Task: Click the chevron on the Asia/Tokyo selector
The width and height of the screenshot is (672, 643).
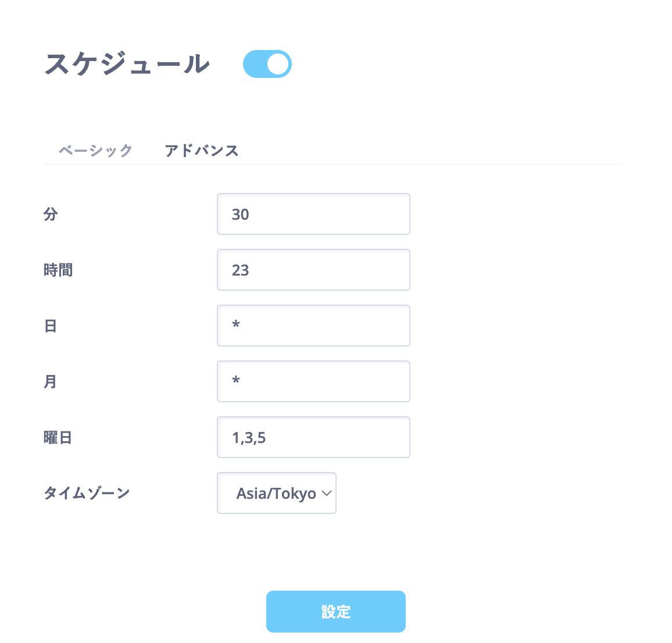Action: pyautogui.click(x=325, y=493)
